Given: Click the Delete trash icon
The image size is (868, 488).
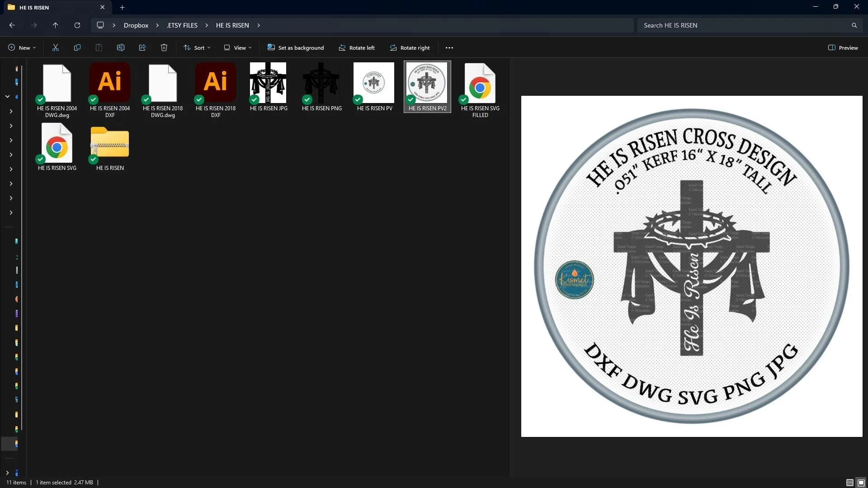Looking at the screenshot, I should pyautogui.click(x=164, y=47).
